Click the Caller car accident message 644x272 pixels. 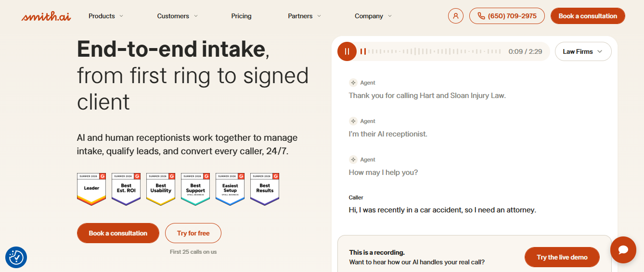pos(442,210)
